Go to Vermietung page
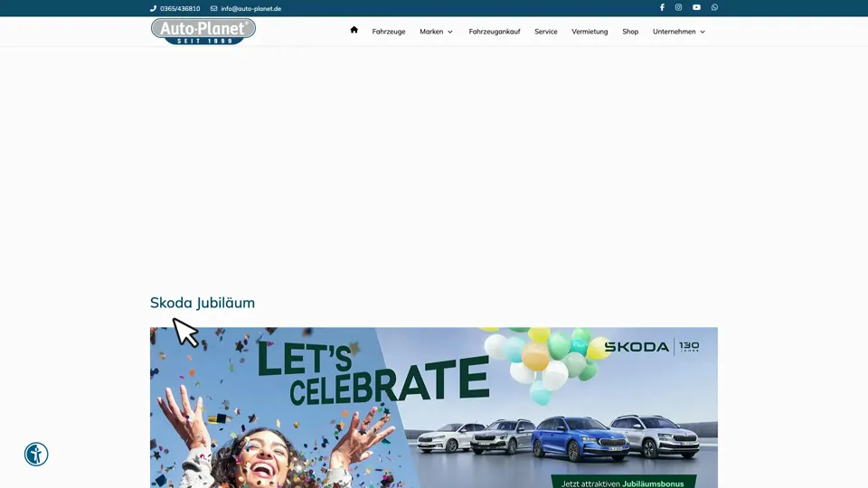This screenshot has height=488, width=868. [x=590, y=32]
